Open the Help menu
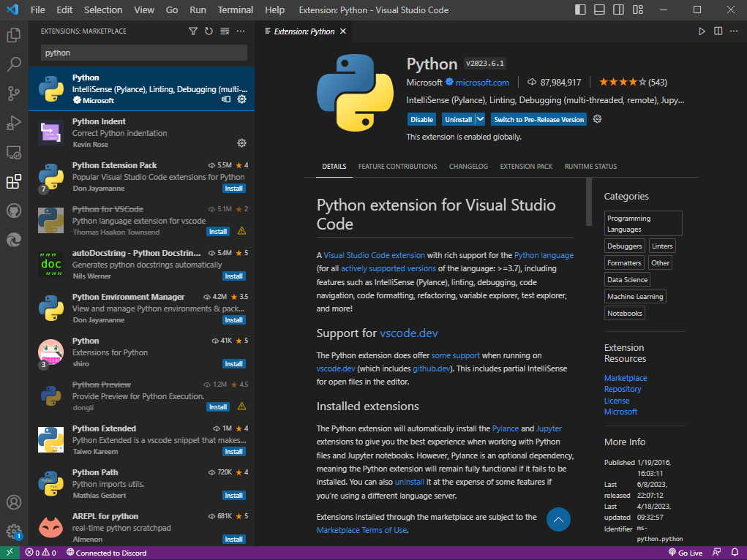747x560 pixels. click(274, 10)
